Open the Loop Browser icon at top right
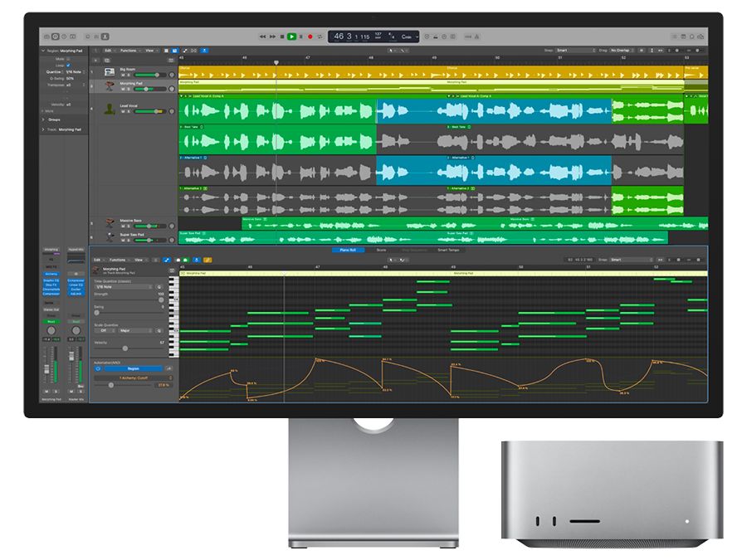 [691, 37]
